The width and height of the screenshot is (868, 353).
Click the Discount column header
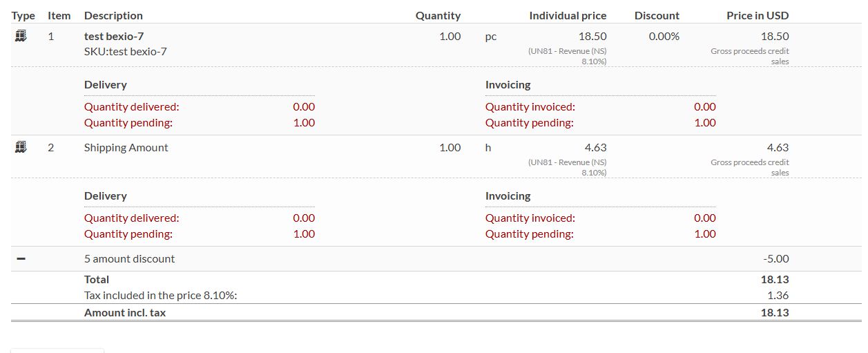(657, 15)
